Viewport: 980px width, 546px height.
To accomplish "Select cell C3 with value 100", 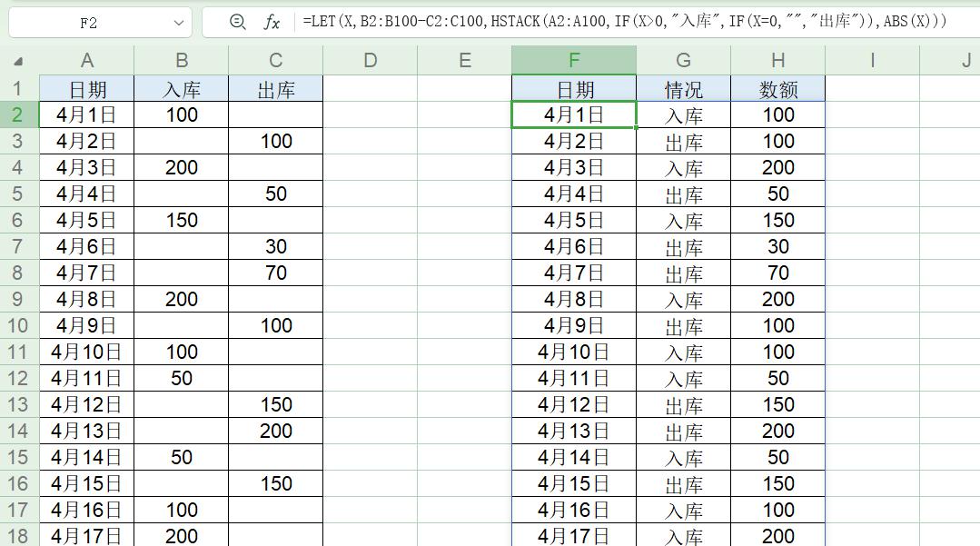I will pyautogui.click(x=275, y=141).
